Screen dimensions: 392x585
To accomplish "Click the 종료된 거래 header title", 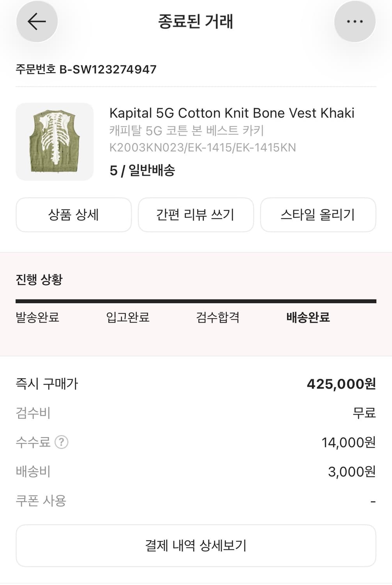I will coord(196,22).
